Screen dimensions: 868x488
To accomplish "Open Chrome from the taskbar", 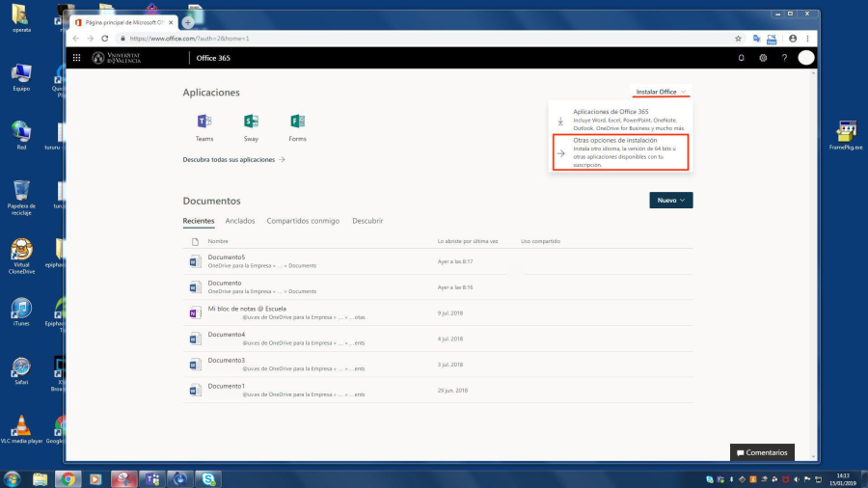I will coord(68,478).
